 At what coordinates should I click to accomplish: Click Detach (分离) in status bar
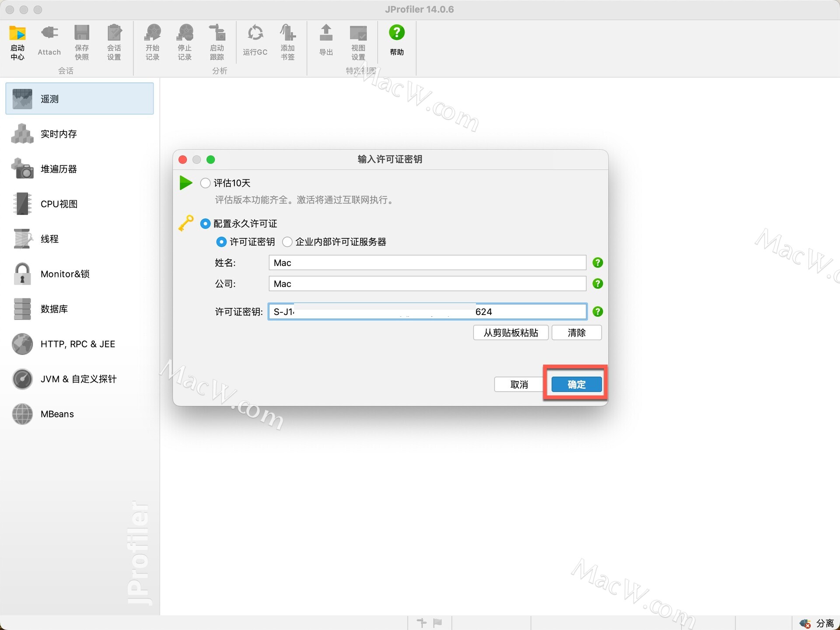816,623
